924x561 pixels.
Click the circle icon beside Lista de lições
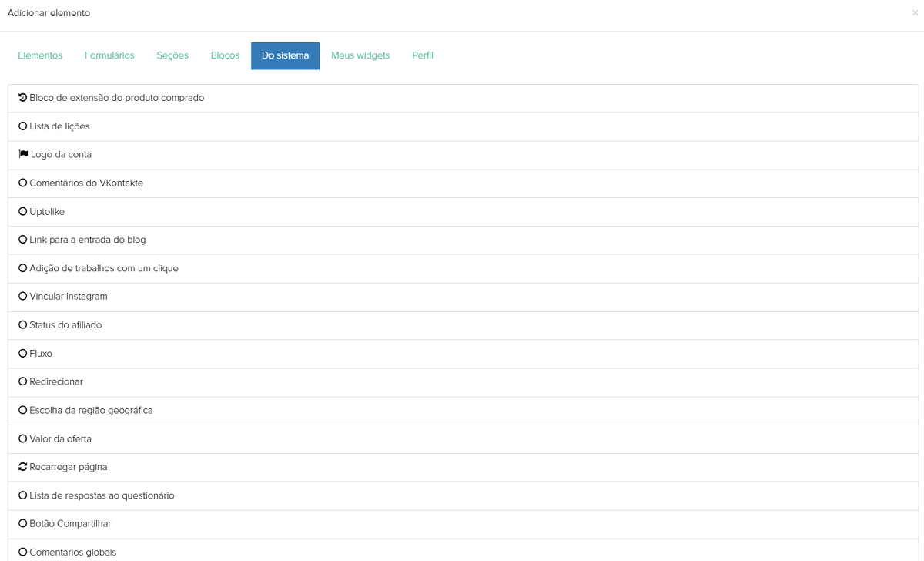[22, 126]
